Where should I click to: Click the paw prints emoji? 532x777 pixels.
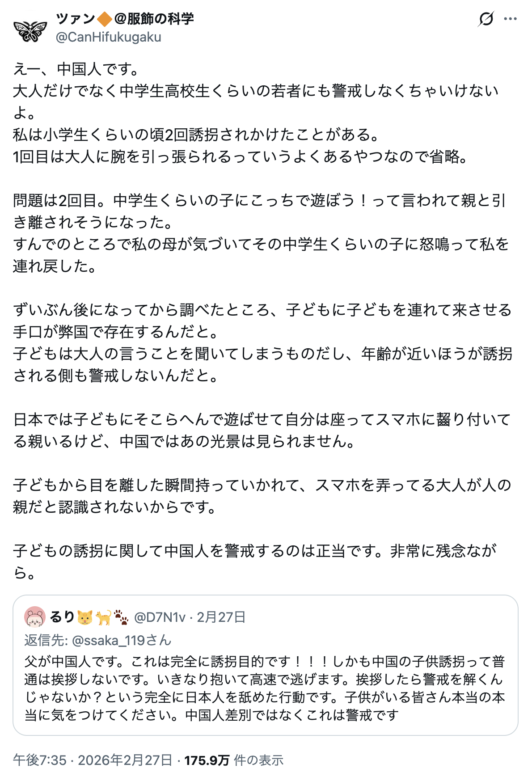click(x=121, y=617)
